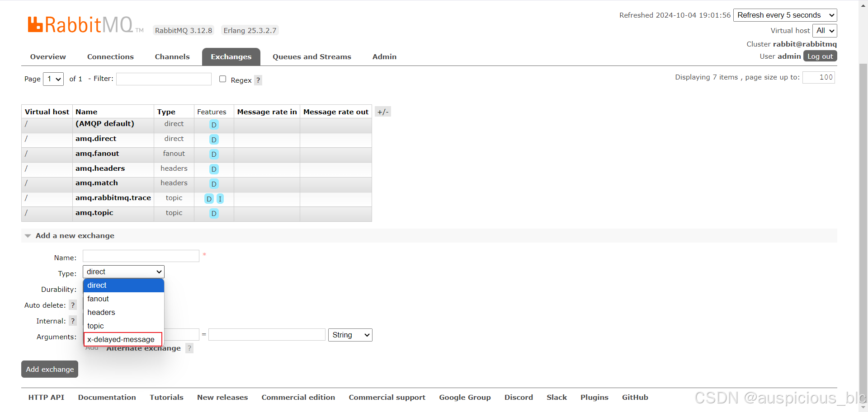
Task: Open the Tutorials footer link
Action: point(166,397)
